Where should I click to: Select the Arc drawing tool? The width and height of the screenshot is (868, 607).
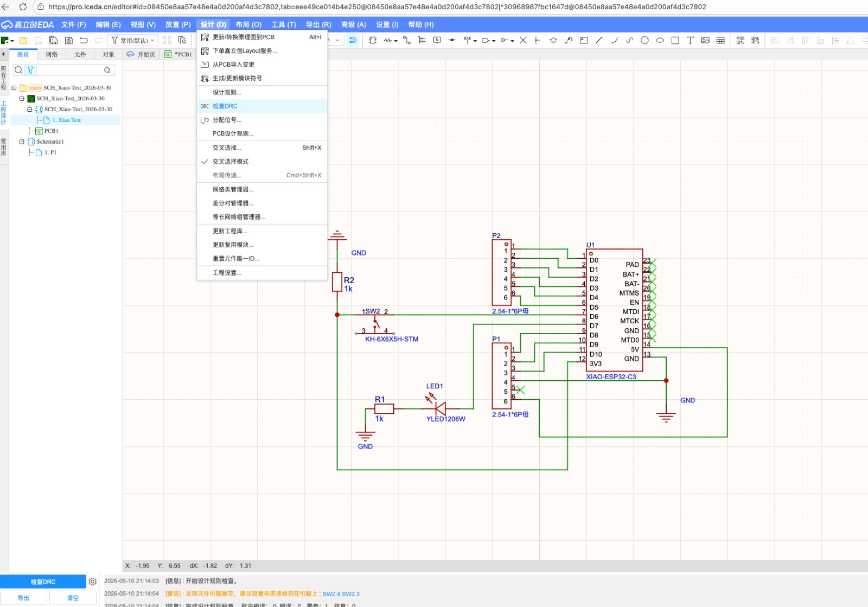tap(614, 40)
